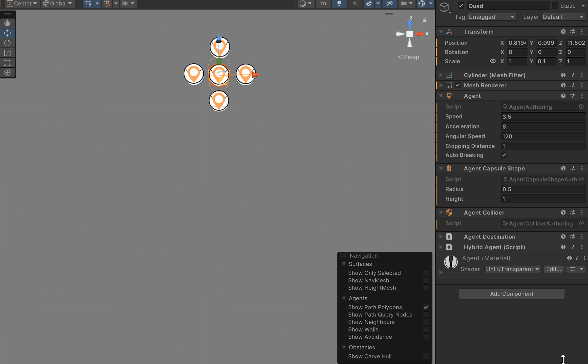This screenshot has height=364, width=588.
Task: Collapse the Transform component
Action: 441,31
